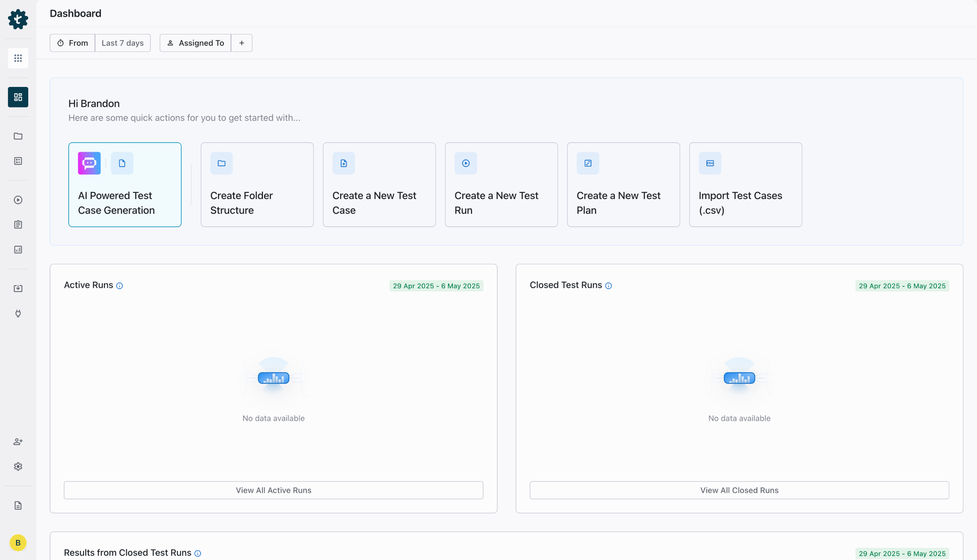Select the Dashboard icon in sidebar

[18, 97]
